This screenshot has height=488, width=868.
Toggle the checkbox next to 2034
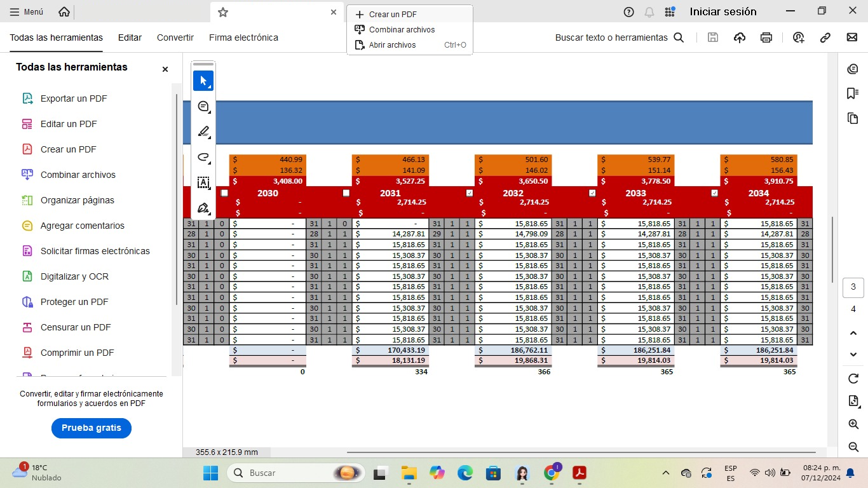[x=715, y=193]
